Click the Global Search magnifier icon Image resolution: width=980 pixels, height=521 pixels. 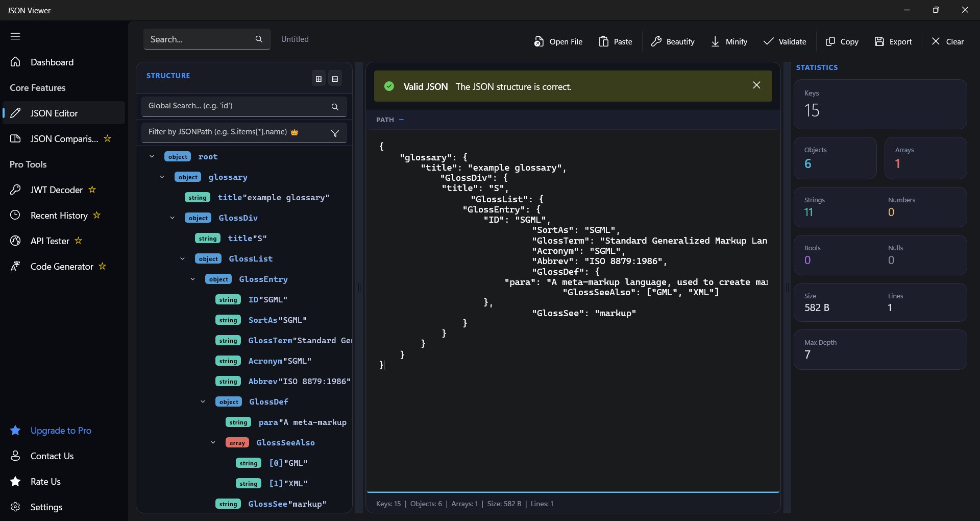tap(335, 107)
